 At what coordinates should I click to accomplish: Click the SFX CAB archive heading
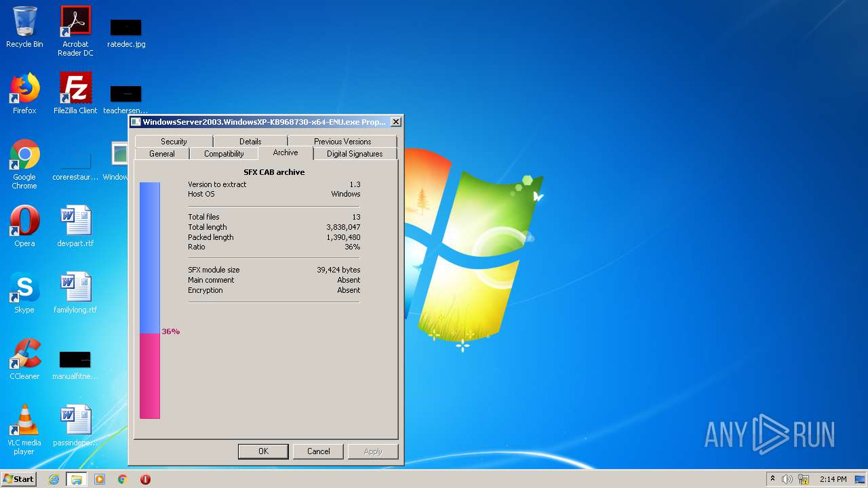click(x=274, y=172)
